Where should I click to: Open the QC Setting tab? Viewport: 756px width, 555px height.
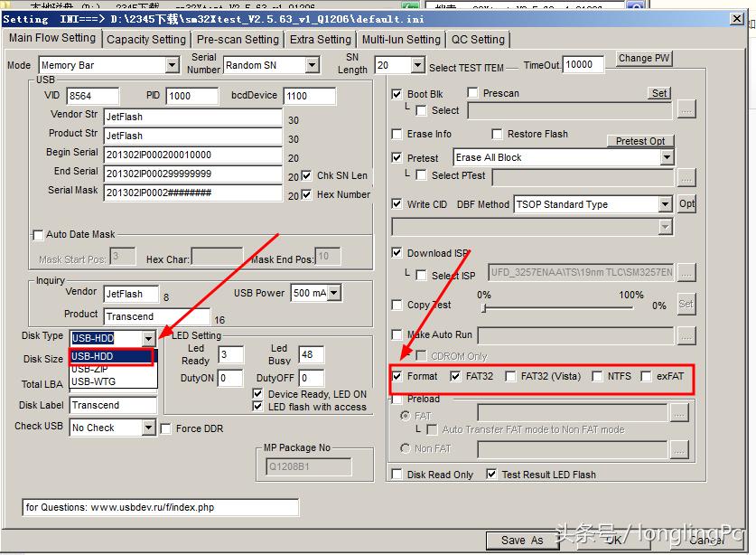478,40
